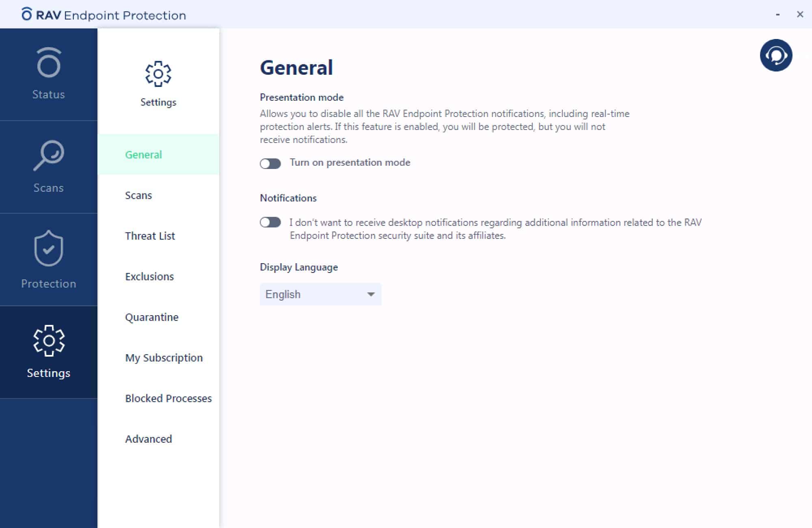Image resolution: width=812 pixels, height=528 pixels.
Task: Open Blocked Processes settings
Action: 158,398
